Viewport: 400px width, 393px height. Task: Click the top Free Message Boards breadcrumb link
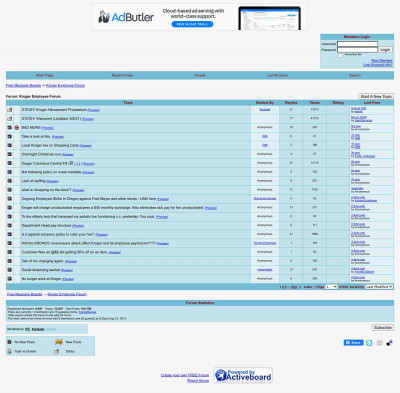coord(23,86)
